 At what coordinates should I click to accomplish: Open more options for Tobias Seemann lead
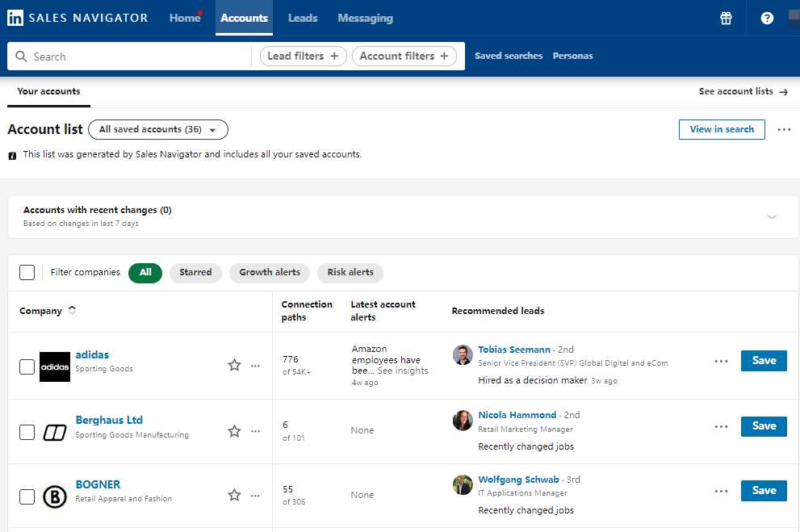[721, 361]
